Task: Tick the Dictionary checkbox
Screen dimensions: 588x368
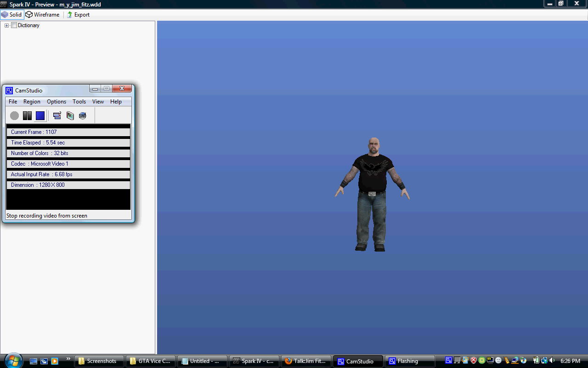Action: tap(14, 25)
